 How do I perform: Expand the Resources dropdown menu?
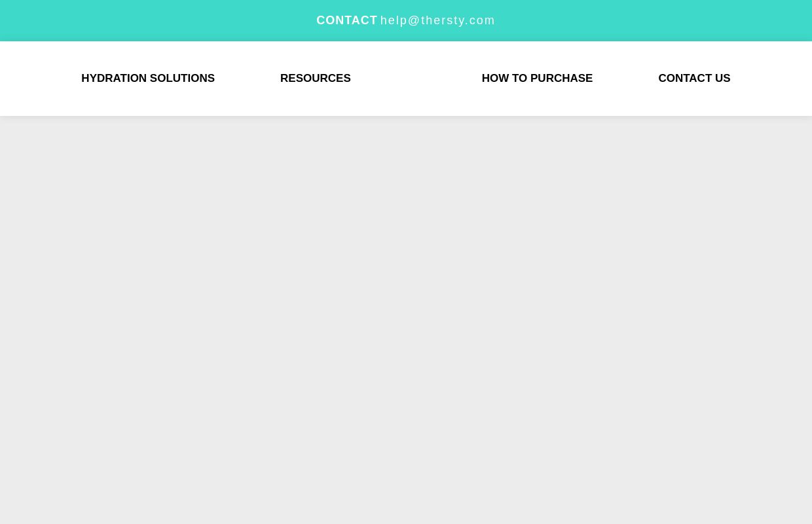point(316,79)
